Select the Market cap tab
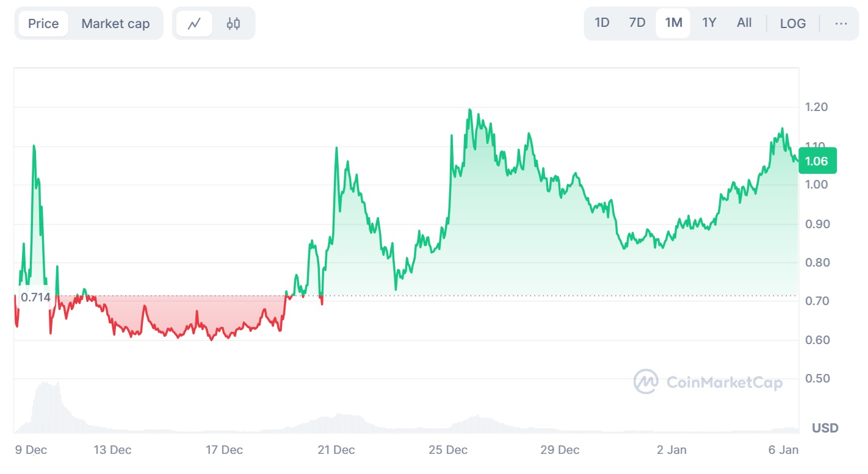 click(x=115, y=24)
